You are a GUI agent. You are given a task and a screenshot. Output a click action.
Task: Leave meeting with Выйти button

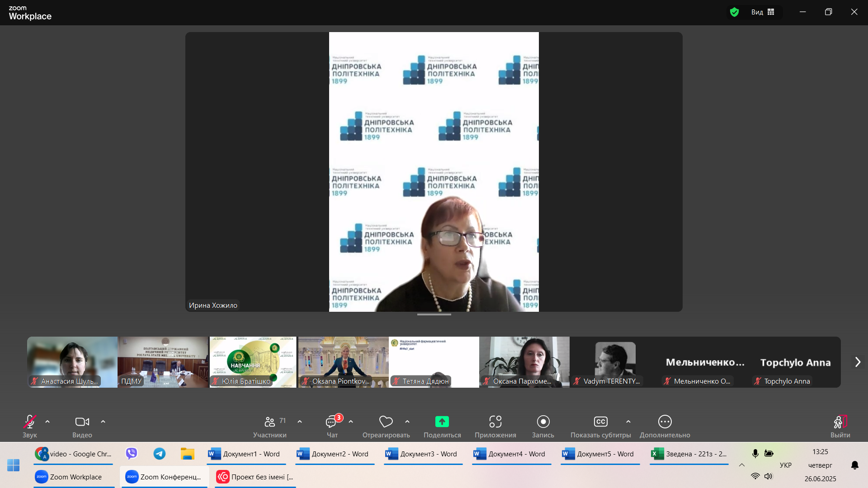click(840, 426)
